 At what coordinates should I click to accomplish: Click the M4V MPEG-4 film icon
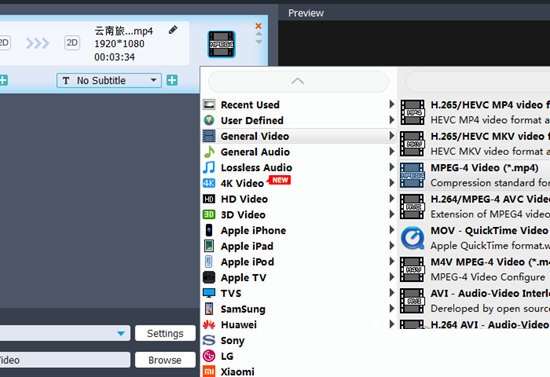click(x=412, y=269)
